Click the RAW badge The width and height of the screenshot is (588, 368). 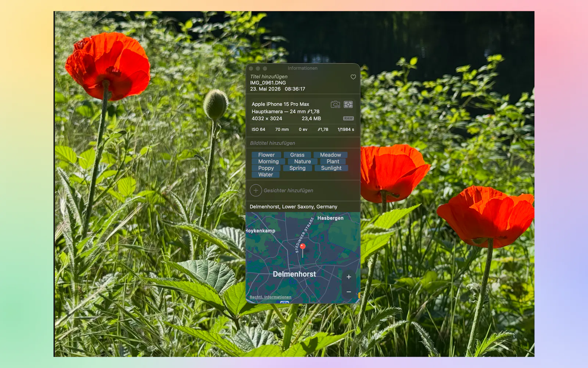coord(348,118)
